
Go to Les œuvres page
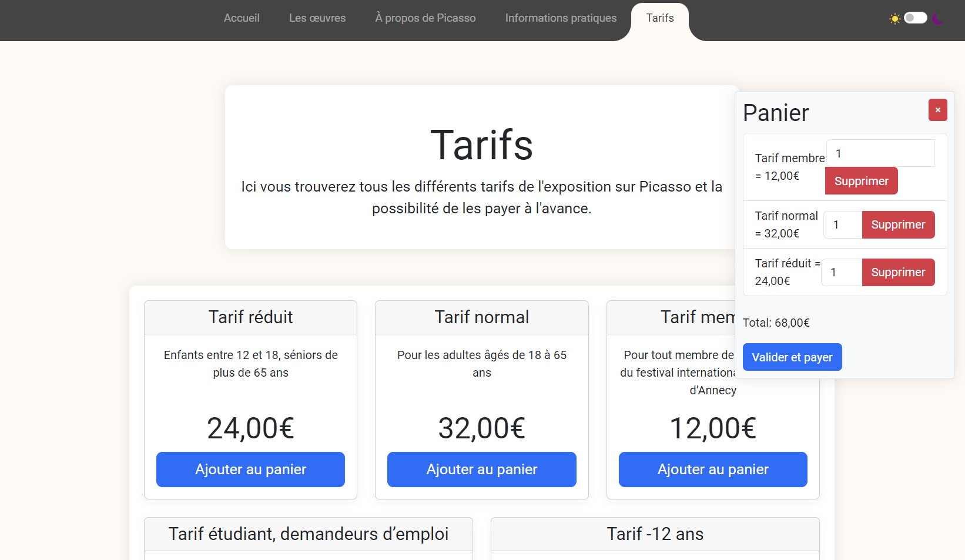tap(317, 18)
